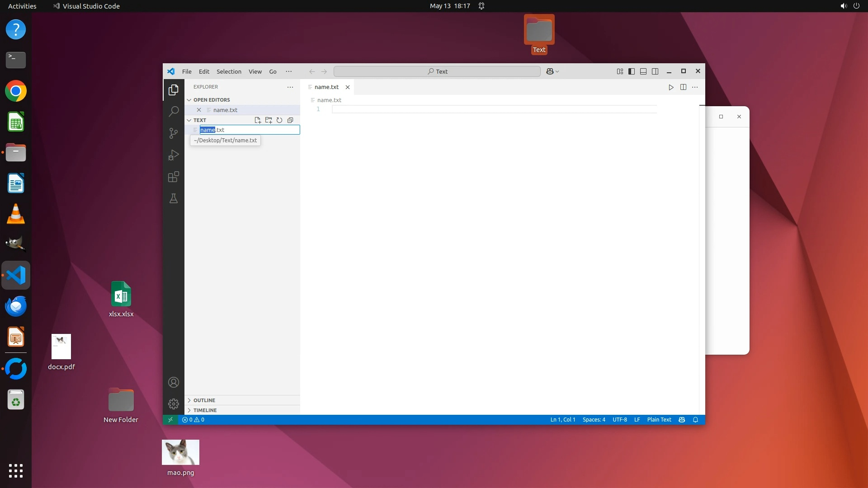Screen dimensions: 868x488
Task: Open the Testing flask icon
Action: 174,198
